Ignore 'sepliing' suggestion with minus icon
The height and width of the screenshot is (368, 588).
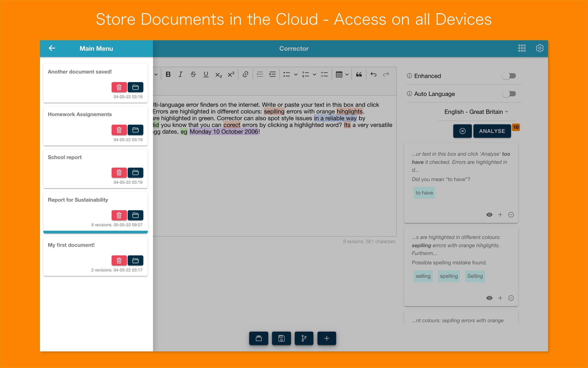click(511, 298)
